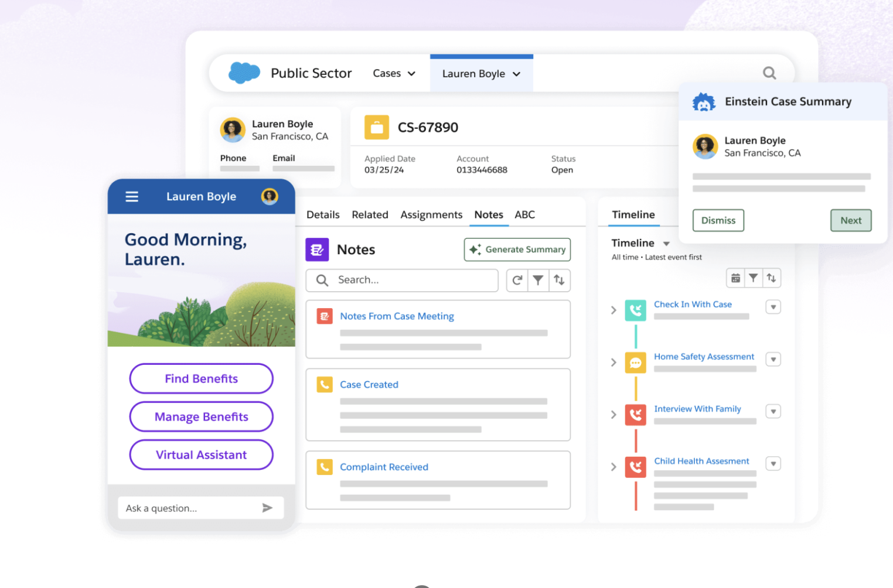This screenshot has width=893, height=588.
Task: Expand the Home Safety Assessment entry
Action: (x=613, y=363)
